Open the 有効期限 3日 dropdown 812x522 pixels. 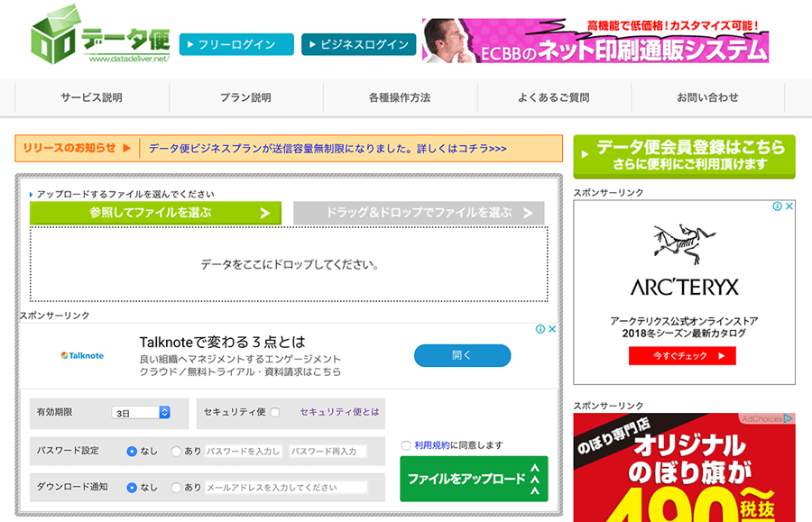(x=141, y=413)
